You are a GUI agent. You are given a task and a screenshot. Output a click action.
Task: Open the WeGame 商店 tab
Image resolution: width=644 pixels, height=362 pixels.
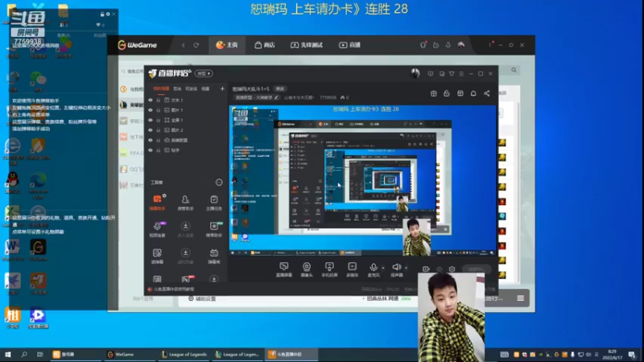[265, 45]
